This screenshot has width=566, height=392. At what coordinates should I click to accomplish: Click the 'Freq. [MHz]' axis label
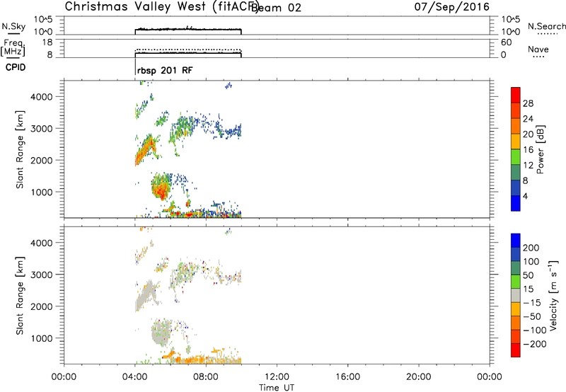13,47
